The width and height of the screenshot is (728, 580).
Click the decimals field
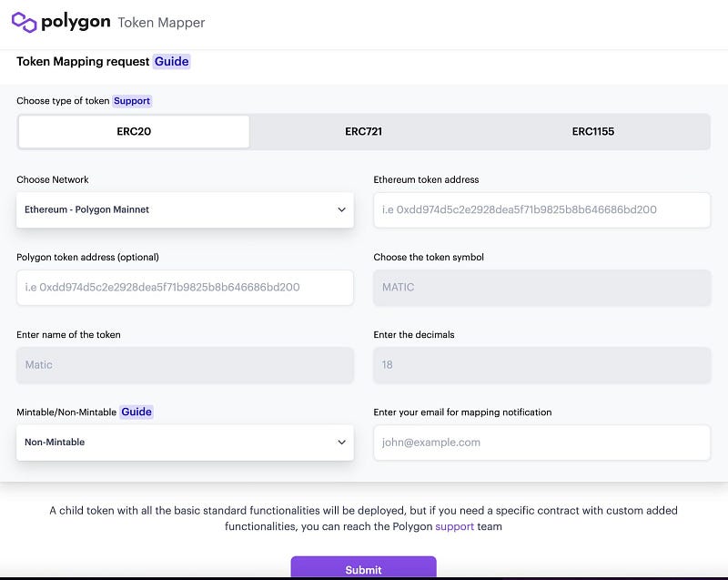pos(541,365)
